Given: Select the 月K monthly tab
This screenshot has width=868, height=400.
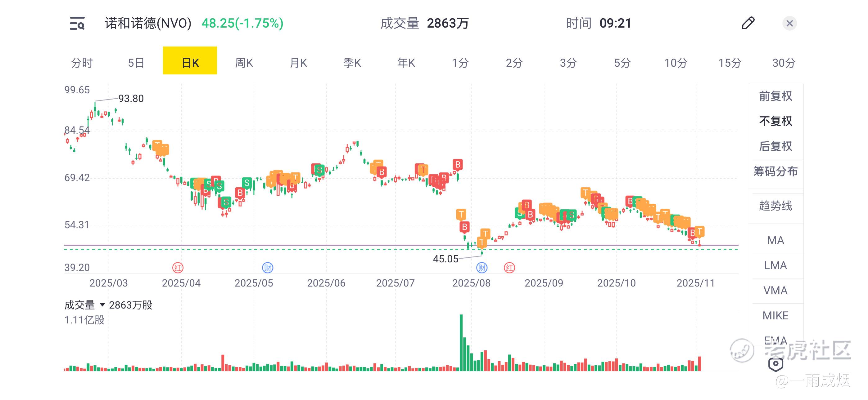Looking at the screenshot, I should [x=298, y=63].
